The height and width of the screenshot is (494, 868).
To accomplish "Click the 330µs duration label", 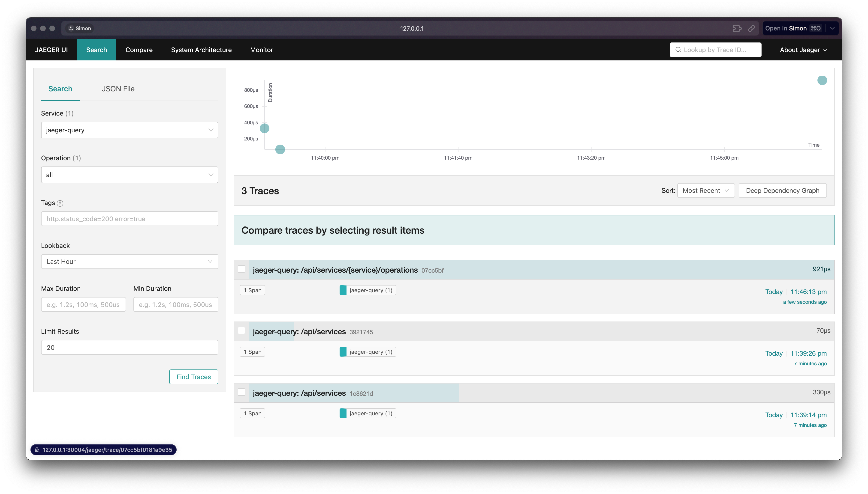I will pyautogui.click(x=821, y=392).
